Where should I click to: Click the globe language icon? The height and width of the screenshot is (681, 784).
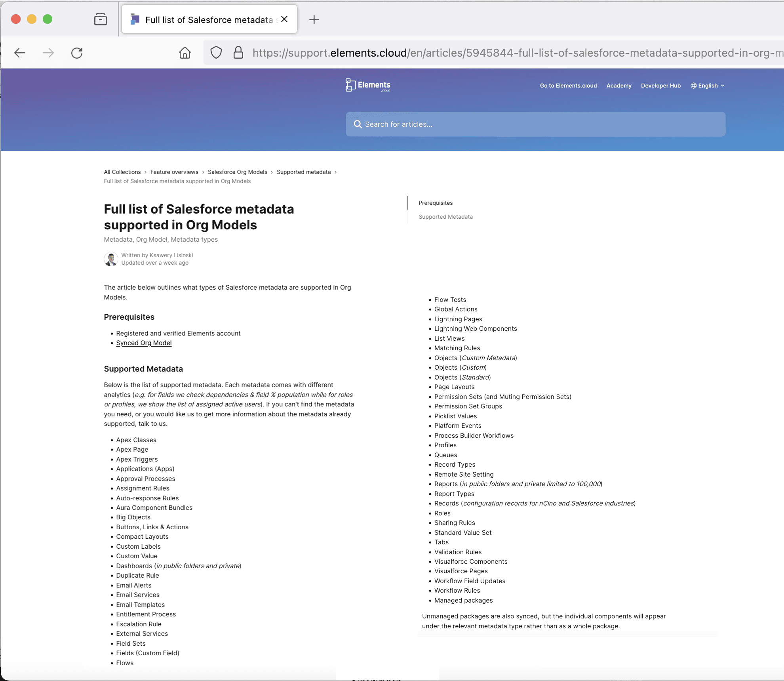coord(694,86)
